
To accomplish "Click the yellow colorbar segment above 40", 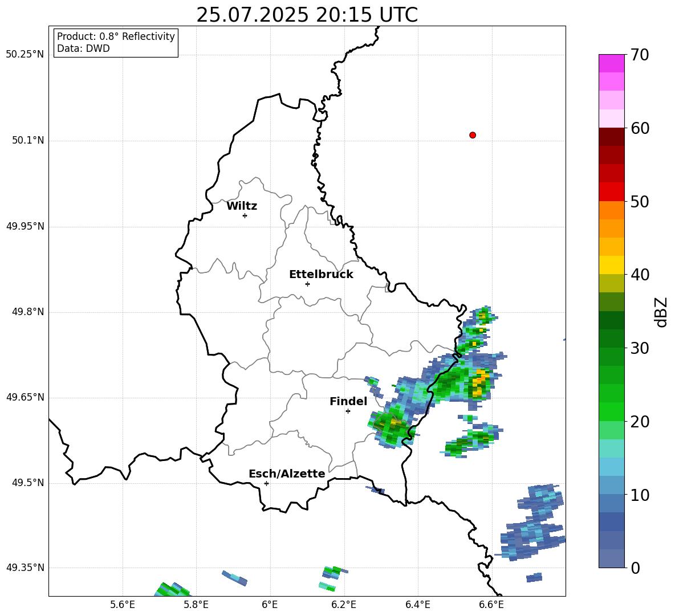I will coord(611,265).
